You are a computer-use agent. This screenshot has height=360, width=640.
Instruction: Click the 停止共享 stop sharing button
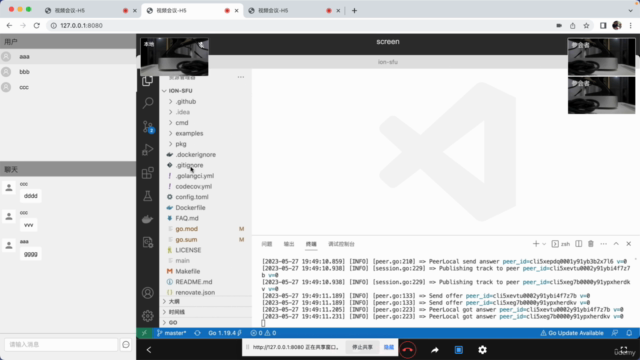click(x=362, y=347)
